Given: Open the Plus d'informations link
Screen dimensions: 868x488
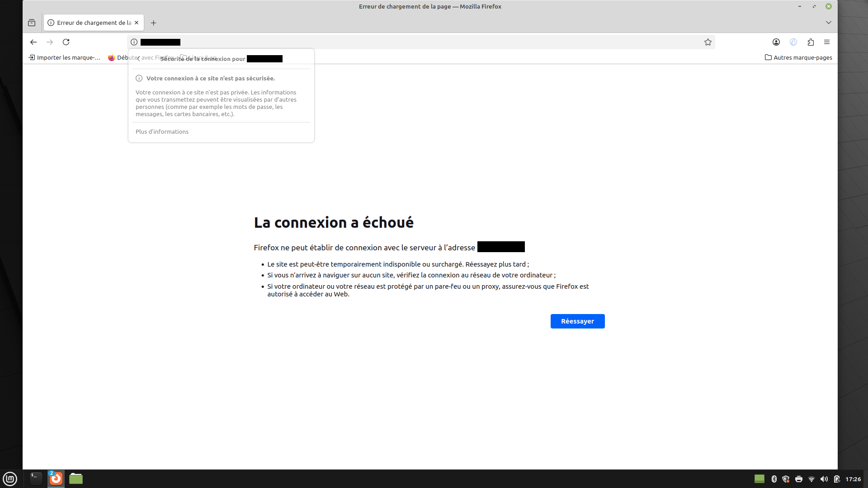Looking at the screenshot, I should coord(162,131).
